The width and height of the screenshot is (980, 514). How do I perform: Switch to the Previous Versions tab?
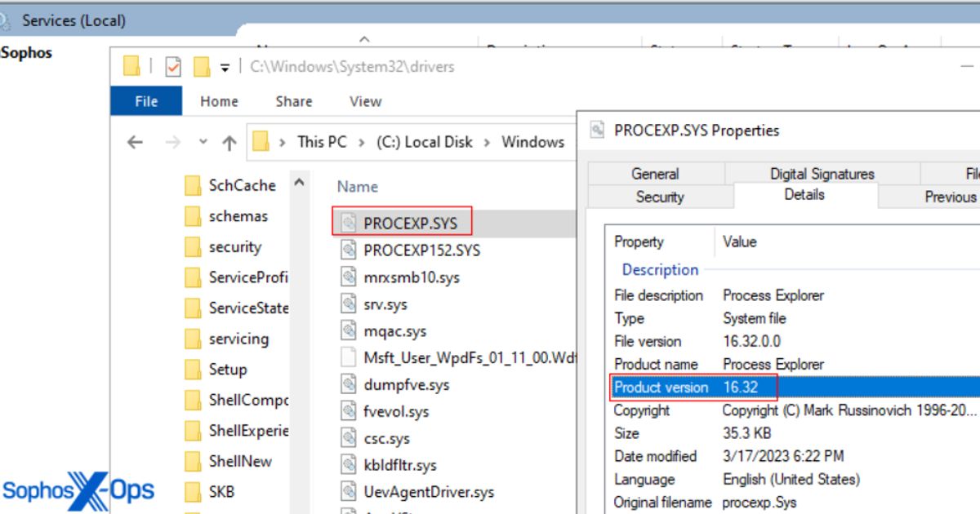(929, 197)
